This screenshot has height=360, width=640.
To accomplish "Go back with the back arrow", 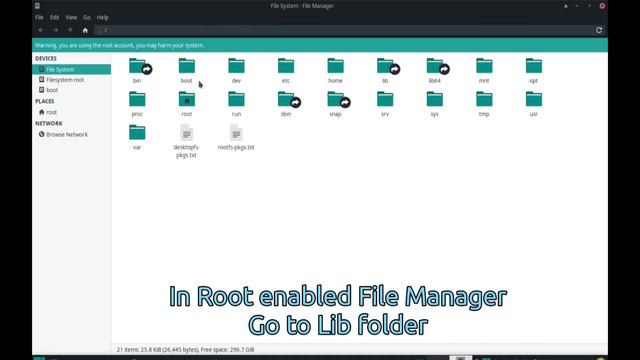I will [41, 30].
